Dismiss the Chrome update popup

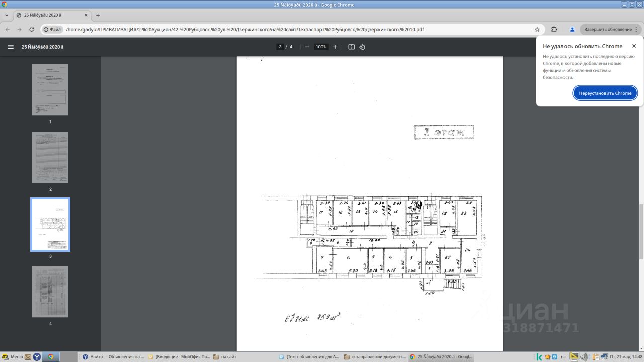point(634,46)
